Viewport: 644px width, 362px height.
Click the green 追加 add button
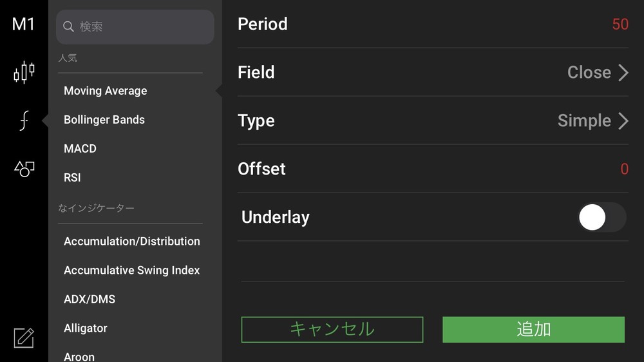pos(533,330)
